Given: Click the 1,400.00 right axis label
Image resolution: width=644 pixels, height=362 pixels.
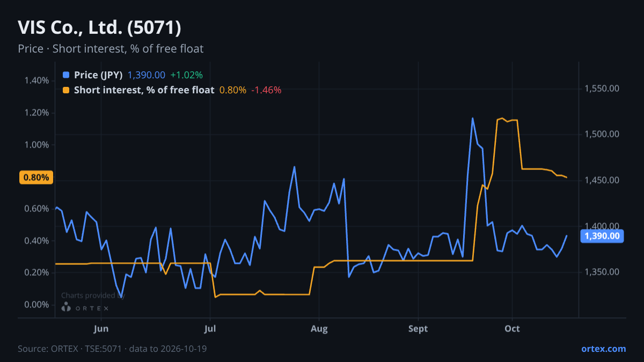Looking at the screenshot, I should [601, 226].
